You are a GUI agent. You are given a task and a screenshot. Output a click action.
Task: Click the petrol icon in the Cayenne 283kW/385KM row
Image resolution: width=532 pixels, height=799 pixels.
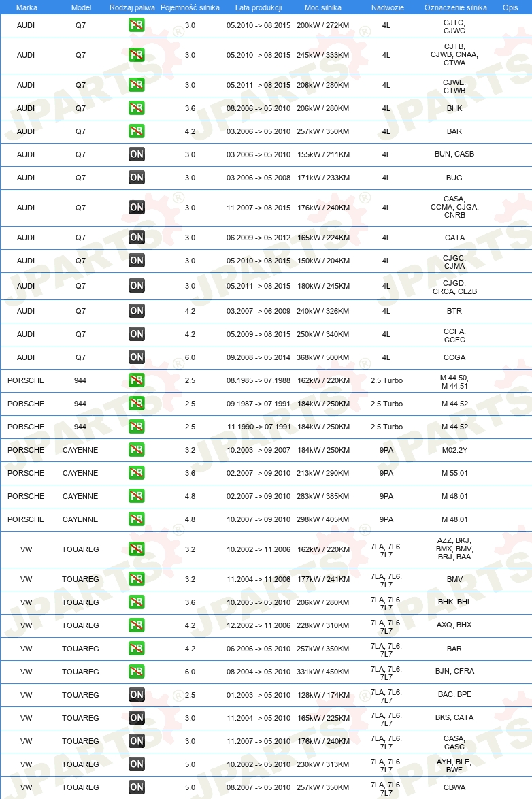pos(137,496)
